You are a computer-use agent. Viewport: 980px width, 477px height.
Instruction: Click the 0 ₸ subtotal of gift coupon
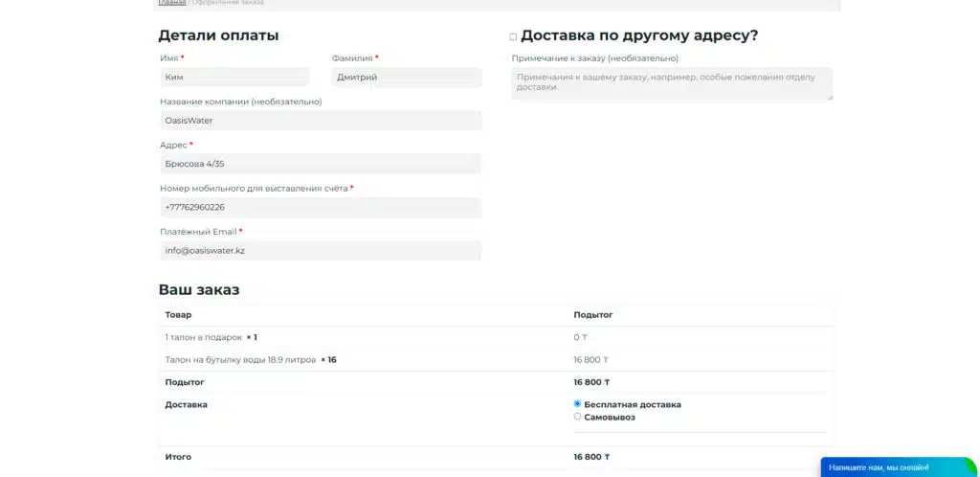[580, 337]
